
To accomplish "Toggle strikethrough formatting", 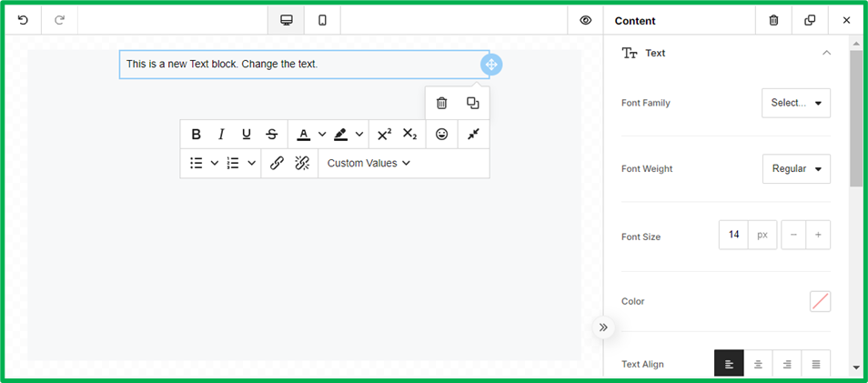I will pos(272,134).
